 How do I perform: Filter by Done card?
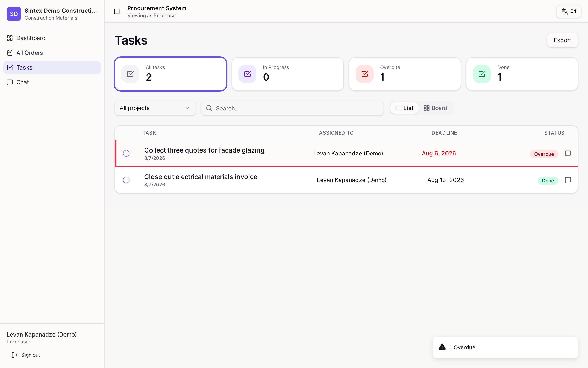[522, 74]
